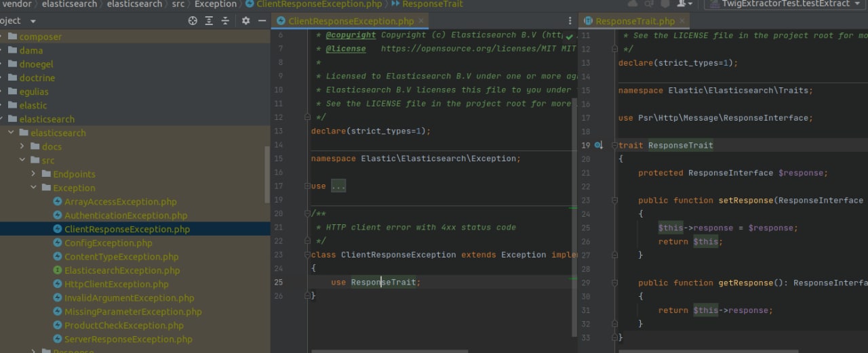Open the editor tabs three-dot options menu
868x353 pixels.
(x=570, y=21)
